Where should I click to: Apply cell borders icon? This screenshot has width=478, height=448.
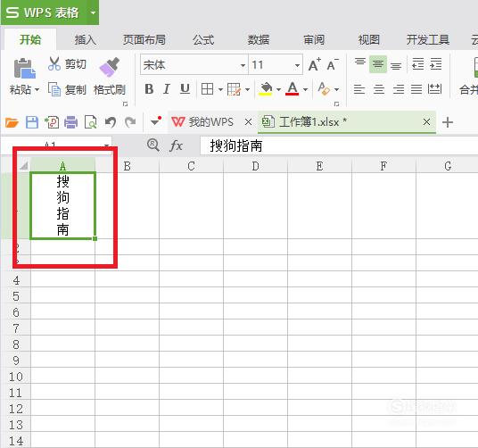tap(207, 89)
